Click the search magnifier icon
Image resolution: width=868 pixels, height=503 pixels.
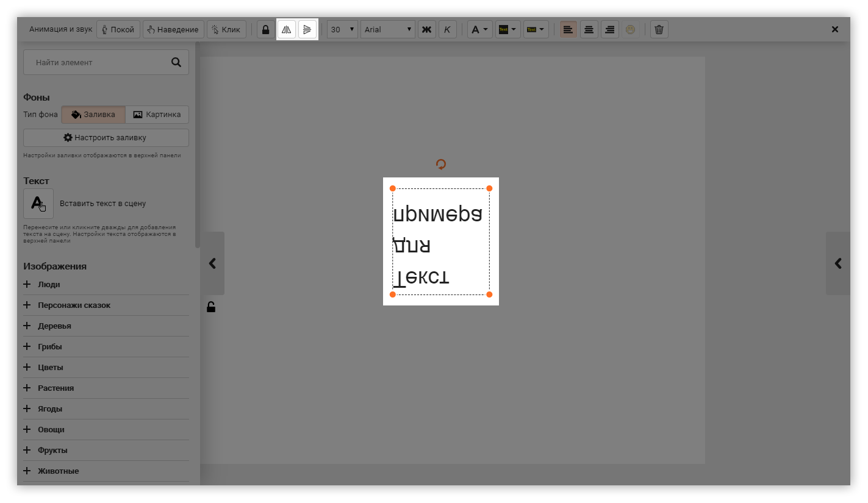pyautogui.click(x=176, y=62)
